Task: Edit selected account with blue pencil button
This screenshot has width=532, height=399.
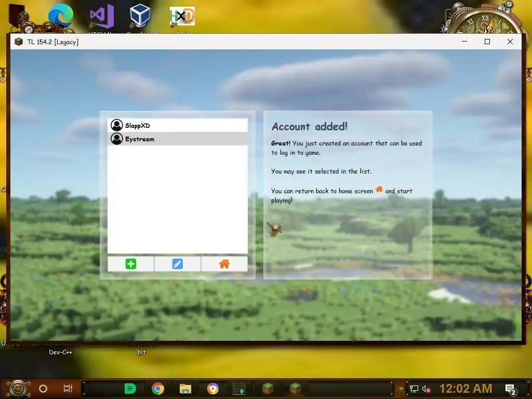Action: [178, 263]
